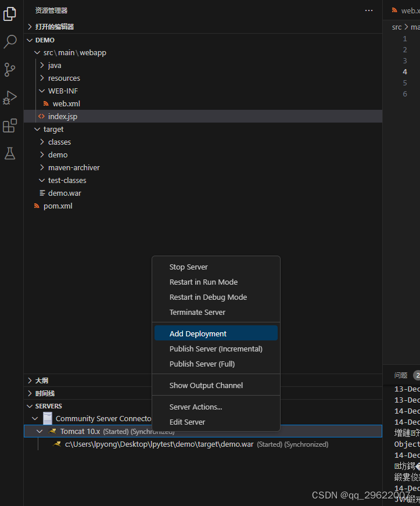Image resolution: width=420 pixels, height=506 pixels.
Task: Click the demo.war deployment icon in Servers
Action: pos(57,444)
